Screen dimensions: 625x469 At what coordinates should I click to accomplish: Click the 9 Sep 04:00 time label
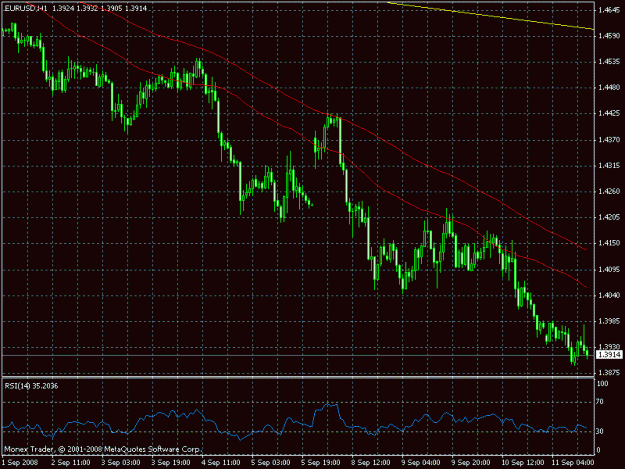click(421, 463)
